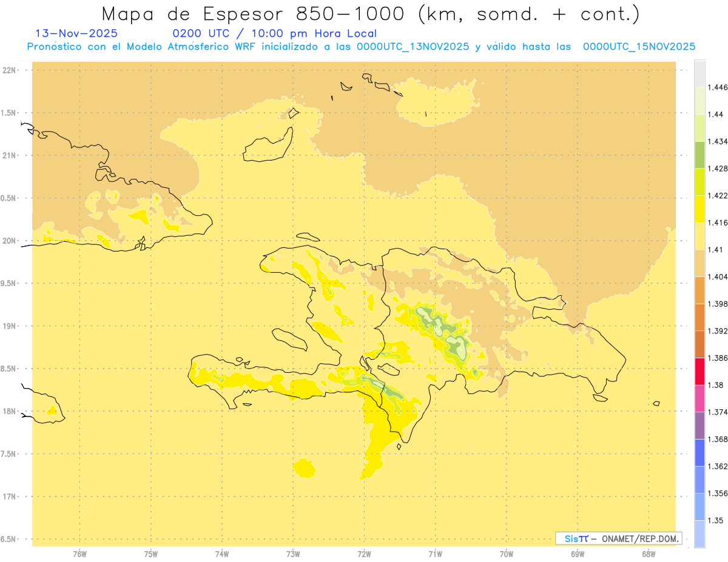Image resolution: width=728 pixels, height=562 pixels.
Task: Click the 'SisPI - ONAMET/REP.DOM.' credit box
Action: (x=619, y=538)
